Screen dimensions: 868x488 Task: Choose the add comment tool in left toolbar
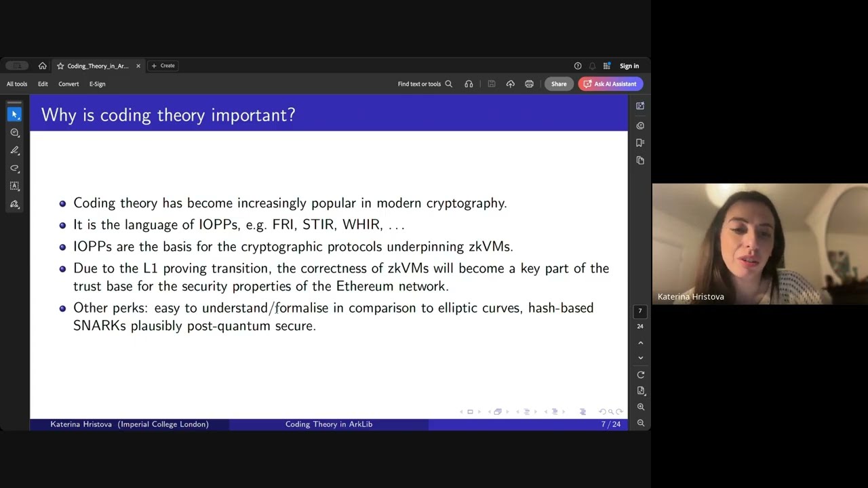tap(15, 133)
